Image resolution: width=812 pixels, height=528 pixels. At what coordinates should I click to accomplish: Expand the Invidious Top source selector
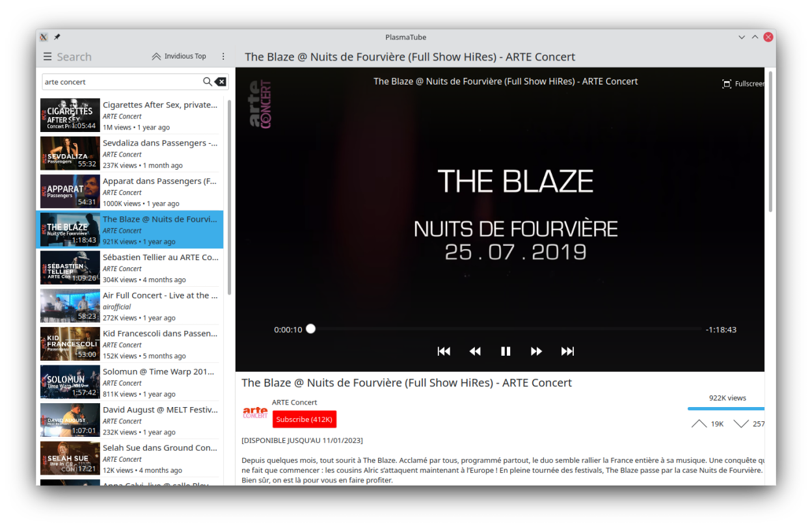pyautogui.click(x=179, y=57)
